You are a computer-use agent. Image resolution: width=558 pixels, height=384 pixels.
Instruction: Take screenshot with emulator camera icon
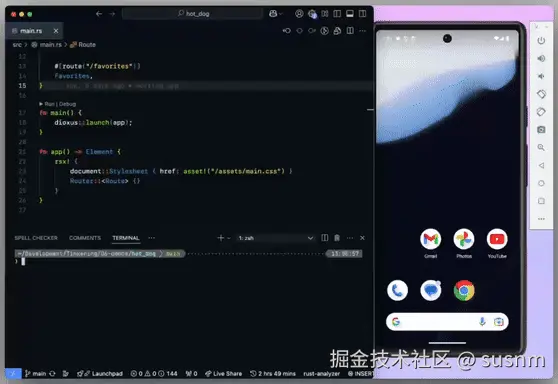(x=541, y=130)
